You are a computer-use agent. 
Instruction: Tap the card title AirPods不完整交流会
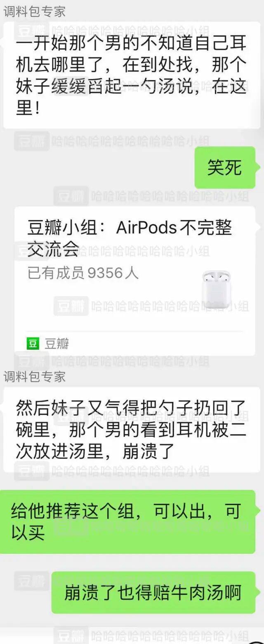130,238
